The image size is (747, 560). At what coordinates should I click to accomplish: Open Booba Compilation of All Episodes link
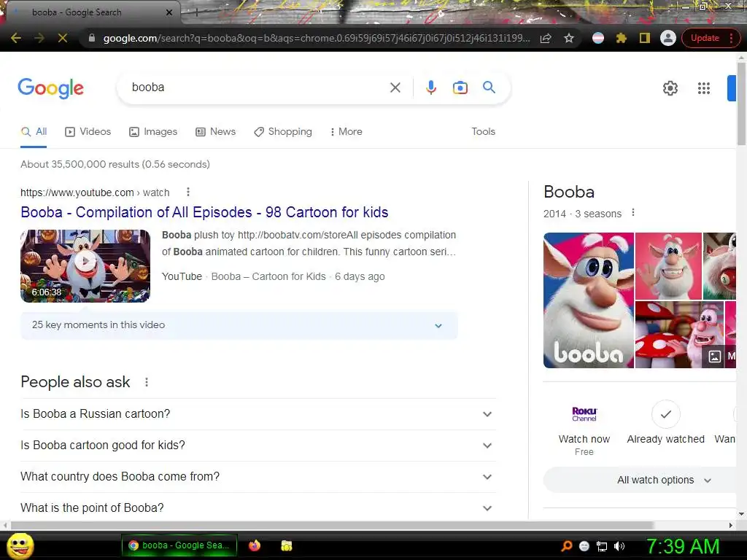click(x=204, y=212)
